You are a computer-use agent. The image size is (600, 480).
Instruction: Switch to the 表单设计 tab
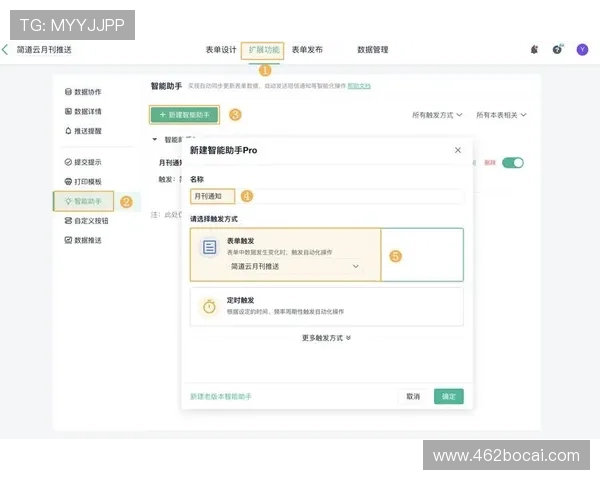tap(221, 50)
